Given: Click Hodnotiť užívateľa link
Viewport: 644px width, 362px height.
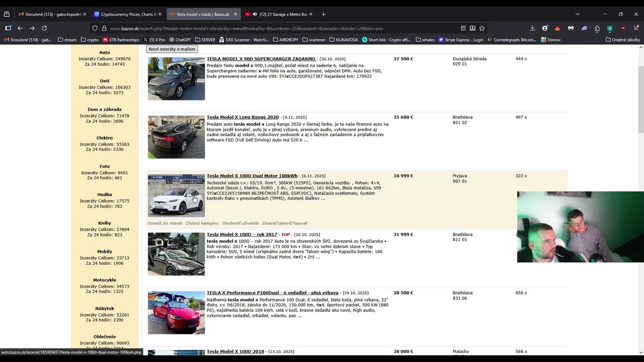Looking at the screenshot, I should [x=240, y=223].
